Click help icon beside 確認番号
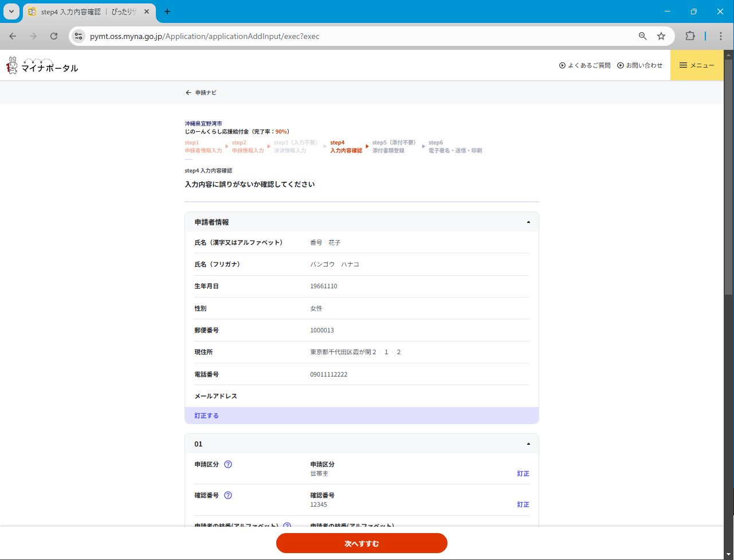 point(228,495)
